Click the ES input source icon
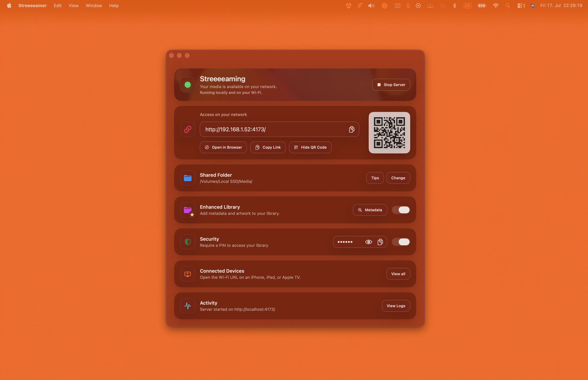This screenshot has height=380, width=588. [467, 5]
